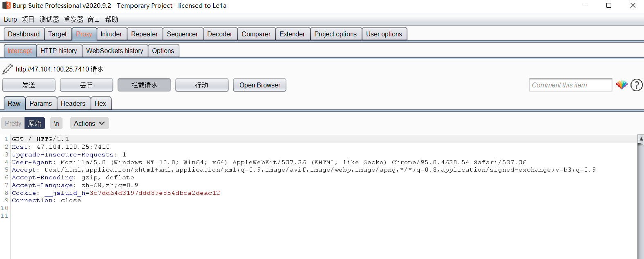
Task: Open the proxy Options sub-tab
Action: coord(163,51)
